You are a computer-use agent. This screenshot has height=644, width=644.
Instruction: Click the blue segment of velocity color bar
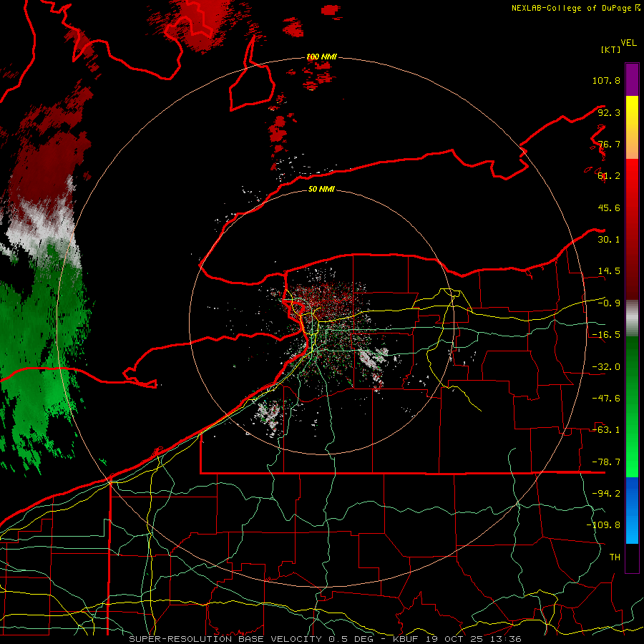pos(632,510)
